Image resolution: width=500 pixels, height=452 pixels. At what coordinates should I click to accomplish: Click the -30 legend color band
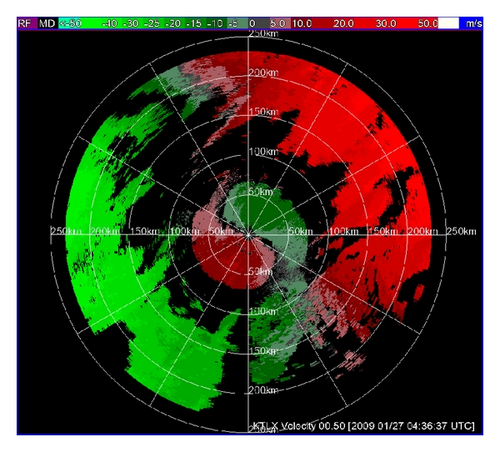coord(131,24)
